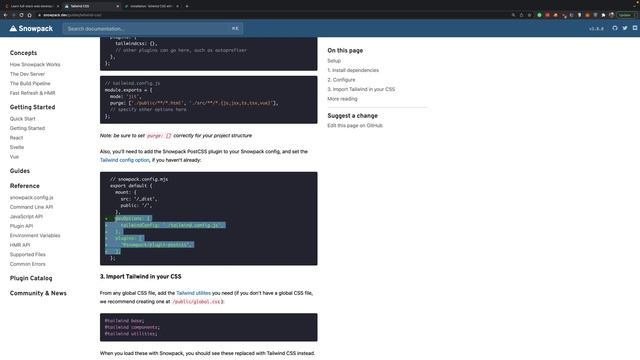Close the Tailwind CSS browser tab
This screenshot has width=640, height=360.
tap(118, 6)
